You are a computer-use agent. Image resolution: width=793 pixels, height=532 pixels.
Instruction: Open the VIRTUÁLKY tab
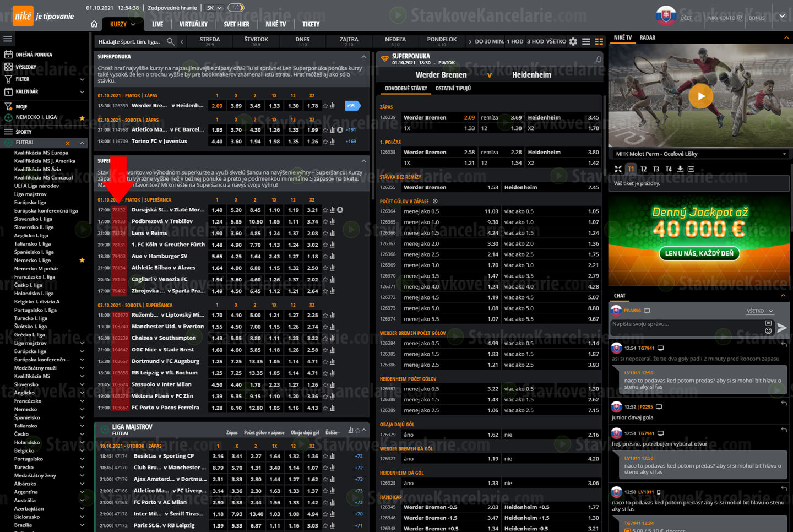pyautogui.click(x=193, y=24)
